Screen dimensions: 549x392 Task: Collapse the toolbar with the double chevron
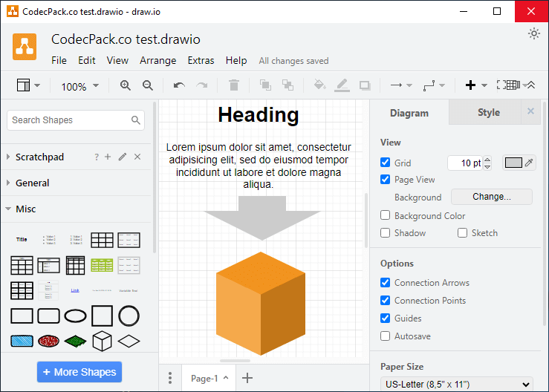click(x=531, y=85)
